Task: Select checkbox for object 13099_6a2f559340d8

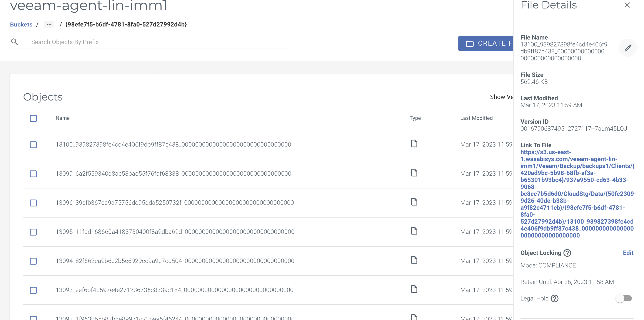Action: pos(33,174)
